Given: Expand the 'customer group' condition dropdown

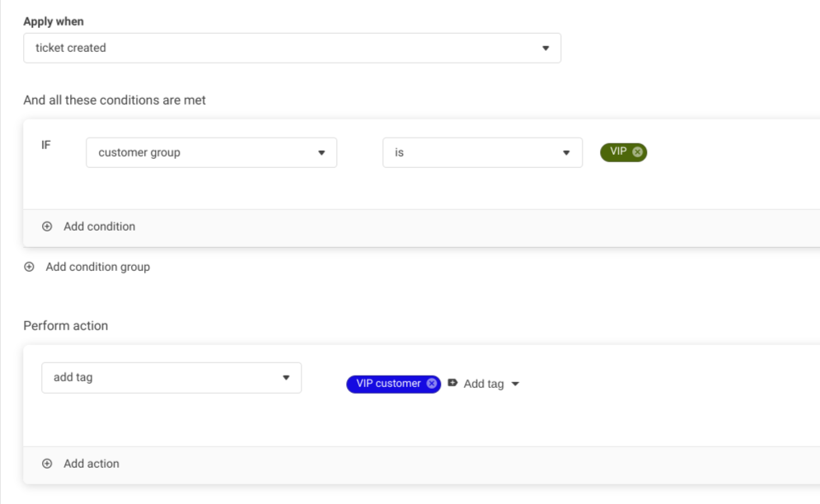Looking at the screenshot, I should (211, 152).
